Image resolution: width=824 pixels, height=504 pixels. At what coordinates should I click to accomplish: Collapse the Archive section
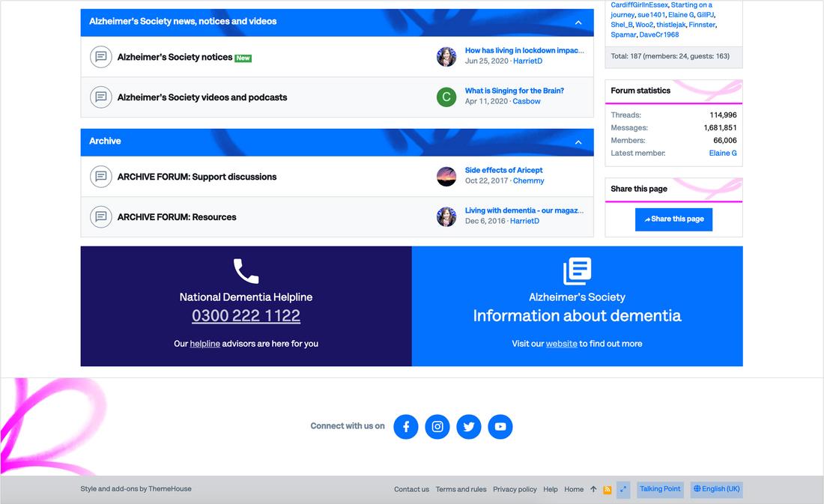pos(578,142)
